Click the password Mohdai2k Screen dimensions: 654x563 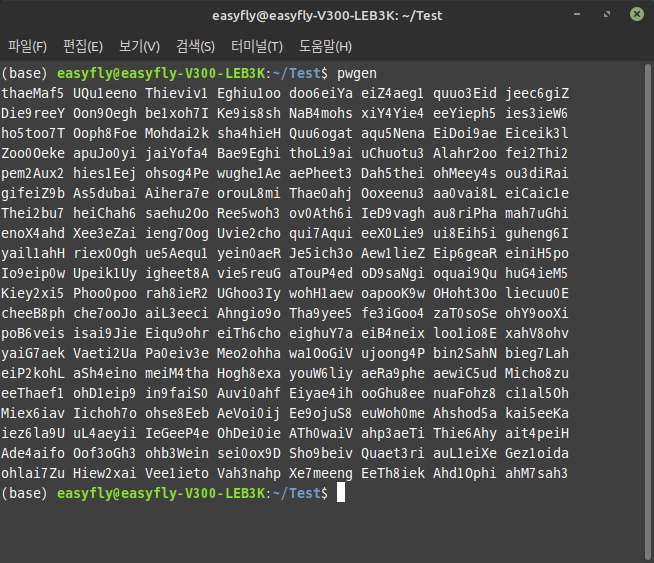click(x=177, y=133)
